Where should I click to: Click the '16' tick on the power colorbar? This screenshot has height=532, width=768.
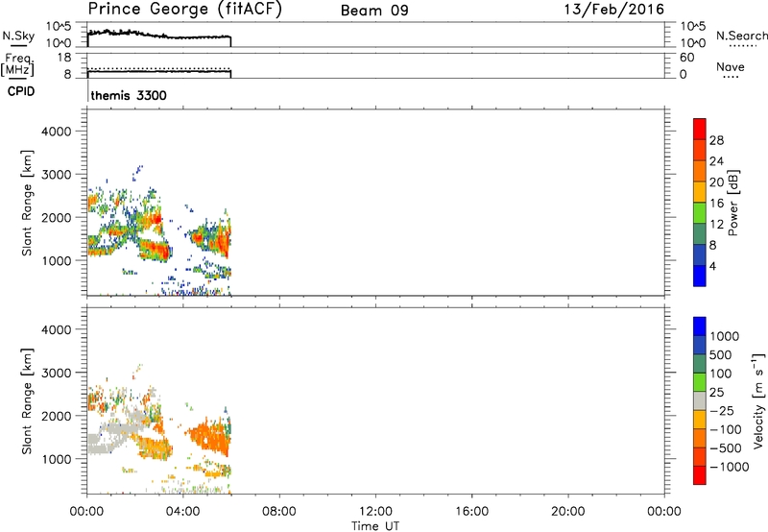pos(716,204)
